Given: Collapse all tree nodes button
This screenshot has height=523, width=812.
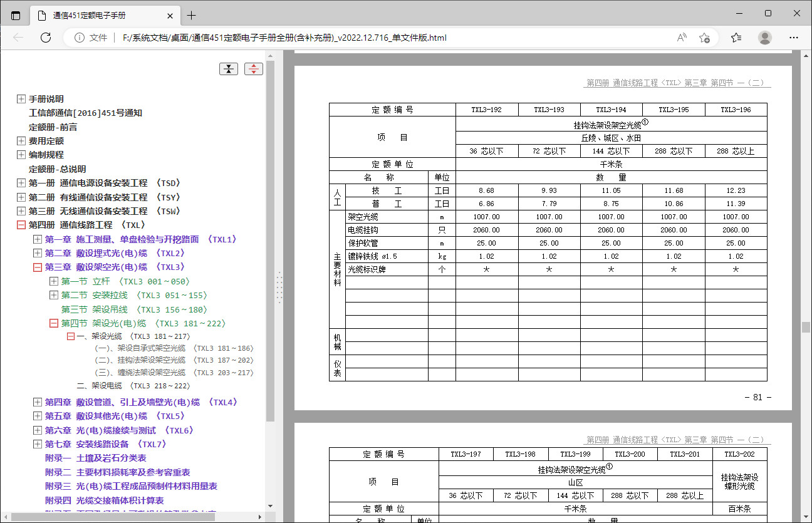Looking at the screenshot, I should pos(229,69).
